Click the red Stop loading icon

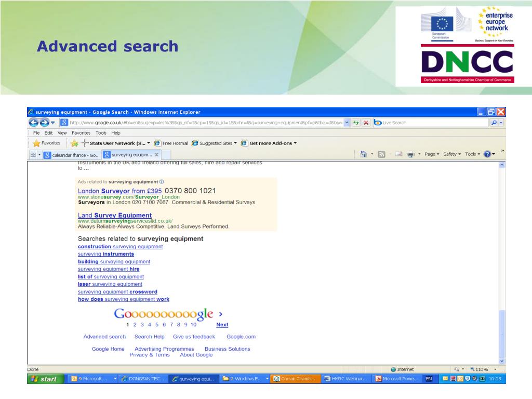click(x=366, y=123)
